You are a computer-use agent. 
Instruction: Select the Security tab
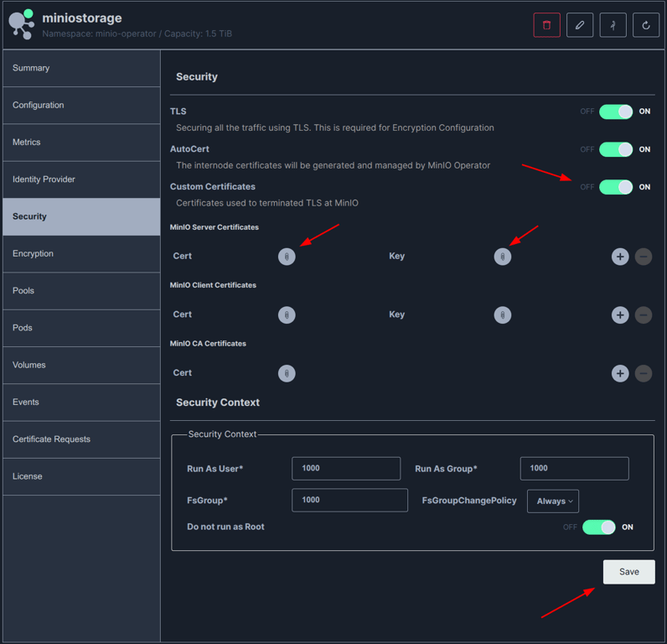(81, 216)
